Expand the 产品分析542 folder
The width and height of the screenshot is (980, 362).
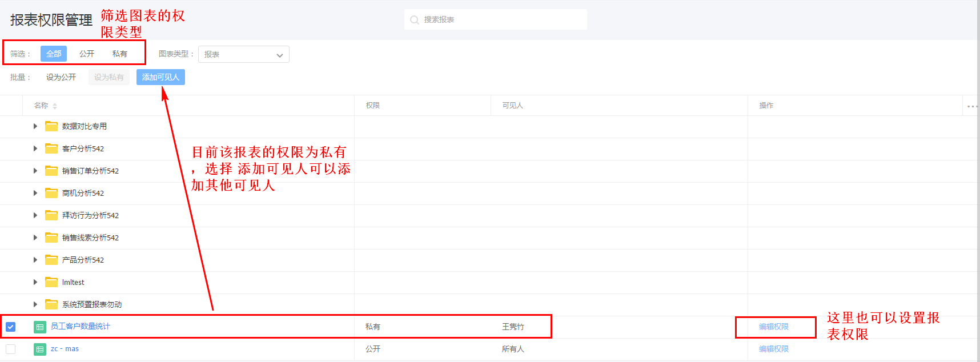pos(35,260)
